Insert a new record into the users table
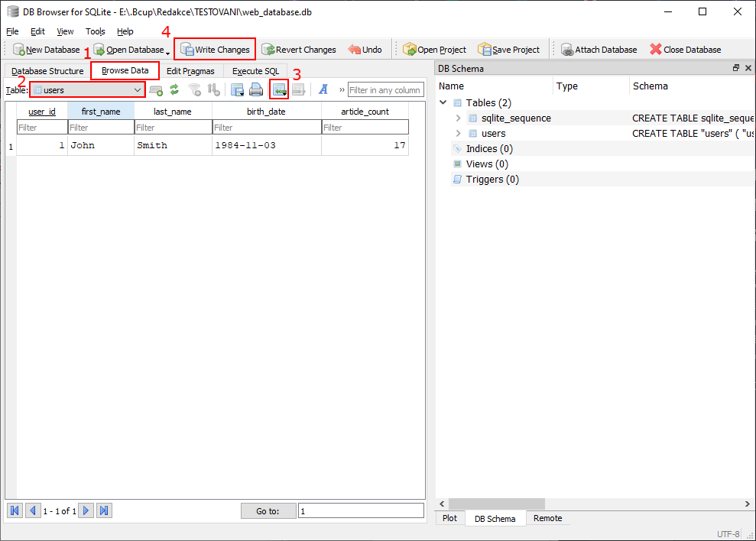756x541 pixels. point(156,89)
